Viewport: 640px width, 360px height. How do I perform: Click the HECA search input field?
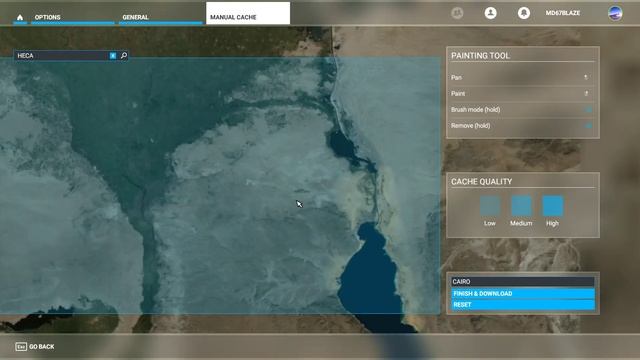[x=62, y=56]
